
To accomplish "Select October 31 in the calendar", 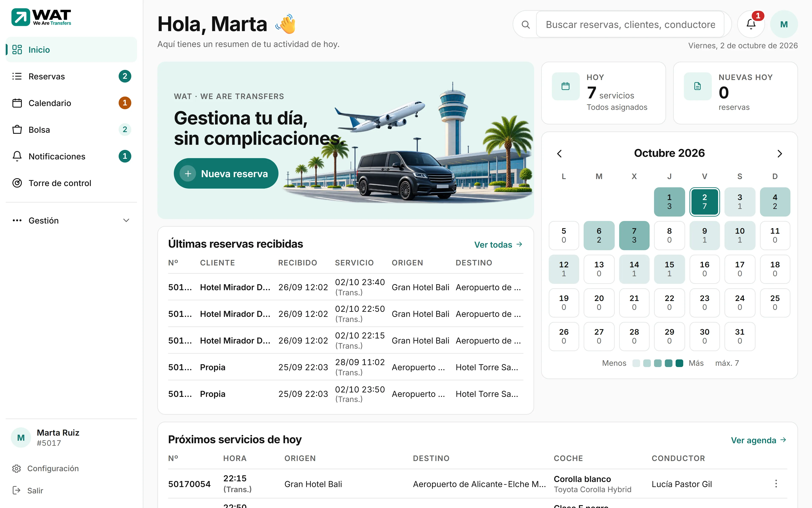I will (x=739, y=336).
